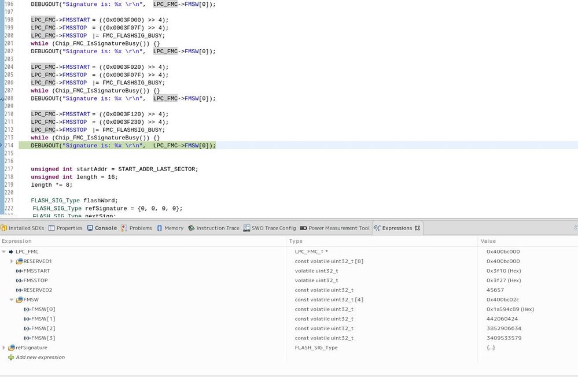The image size is (578, 392).
Task: Select the Expressions tab
Action: (x=397, y=228)
